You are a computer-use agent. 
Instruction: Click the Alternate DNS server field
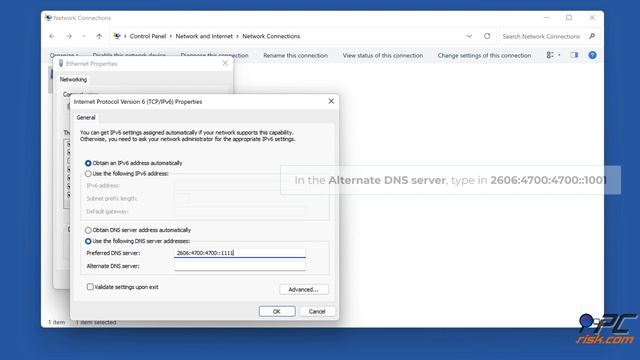[x=240, y=266]
